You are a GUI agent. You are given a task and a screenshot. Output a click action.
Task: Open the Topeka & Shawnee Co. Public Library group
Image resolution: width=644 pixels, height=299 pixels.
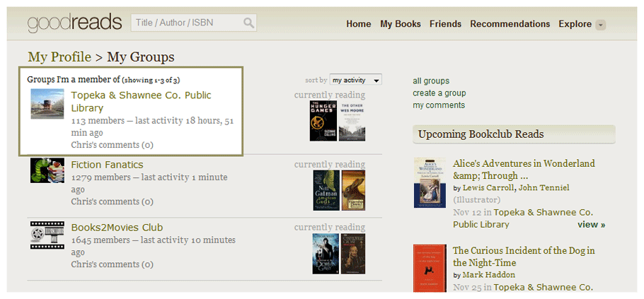pos(142,101)
